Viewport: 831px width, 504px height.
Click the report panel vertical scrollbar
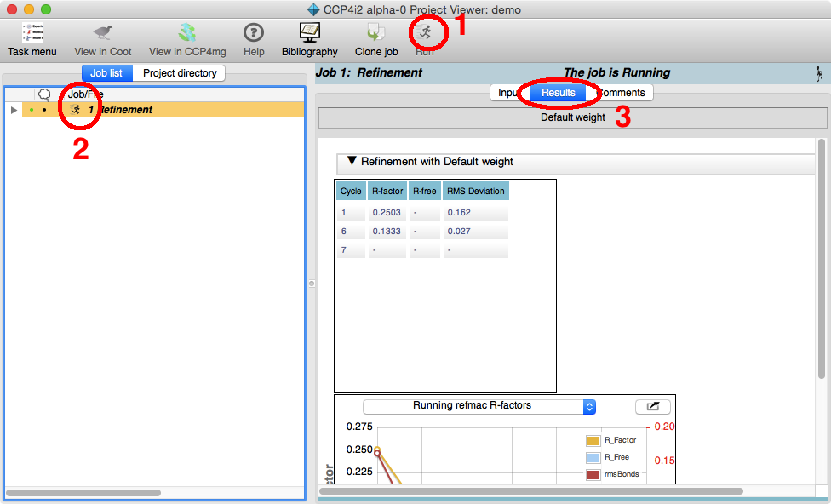coord(821,255)
